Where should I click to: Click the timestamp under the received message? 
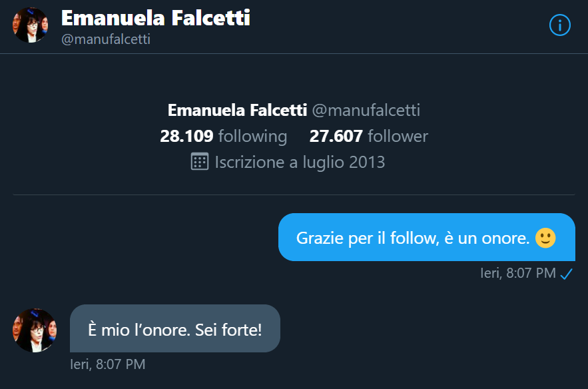(108, 364)
